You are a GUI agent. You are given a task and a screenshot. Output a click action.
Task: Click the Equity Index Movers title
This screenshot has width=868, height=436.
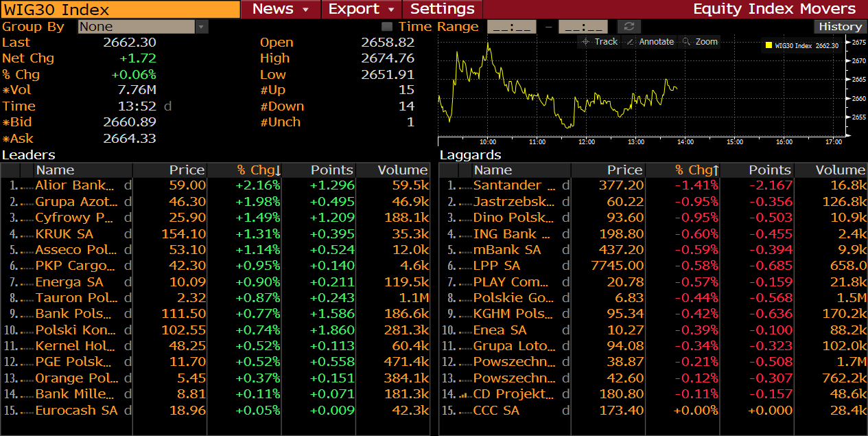point(775,9)
